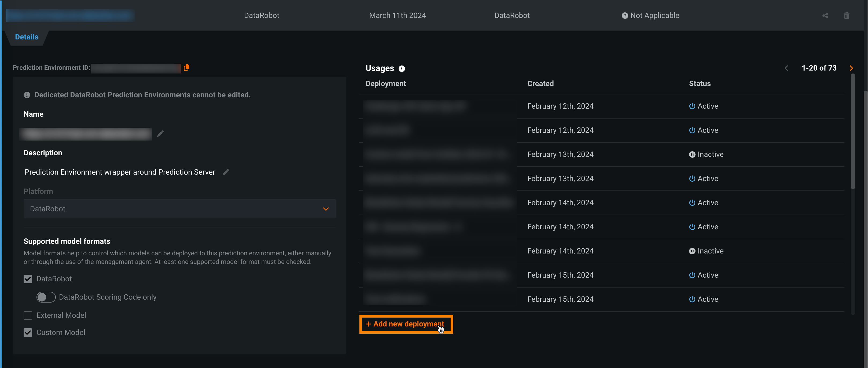Edit the description with the pencil icon
Image resolution: width=868 pixels, height=368 pixels.
click(x=226, y=172)
